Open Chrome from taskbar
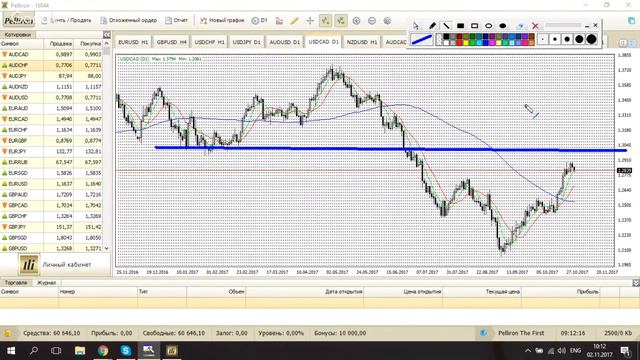Viewport: 640px width, 360px height. click(102, 351)
